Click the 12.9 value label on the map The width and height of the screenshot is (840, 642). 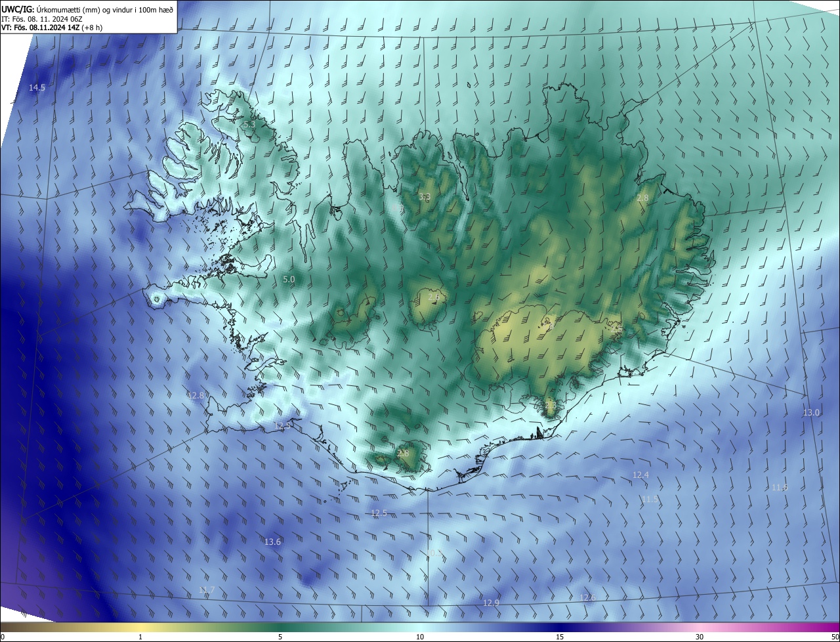click(x=491, y=603)
